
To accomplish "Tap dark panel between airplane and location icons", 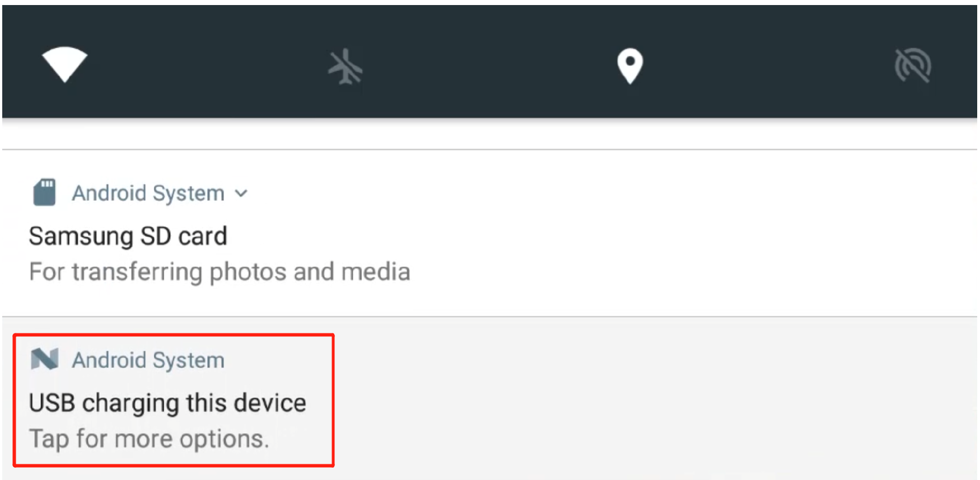I will [487, 65].
